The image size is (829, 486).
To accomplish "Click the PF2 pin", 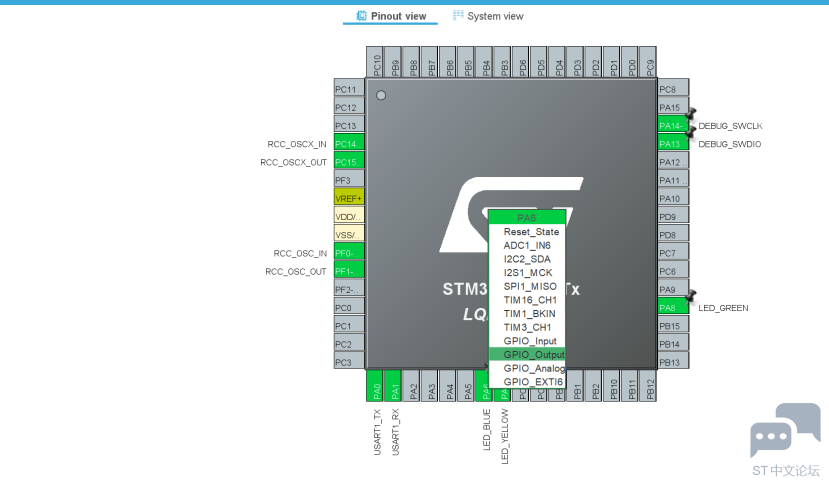I will coord(349,289).
